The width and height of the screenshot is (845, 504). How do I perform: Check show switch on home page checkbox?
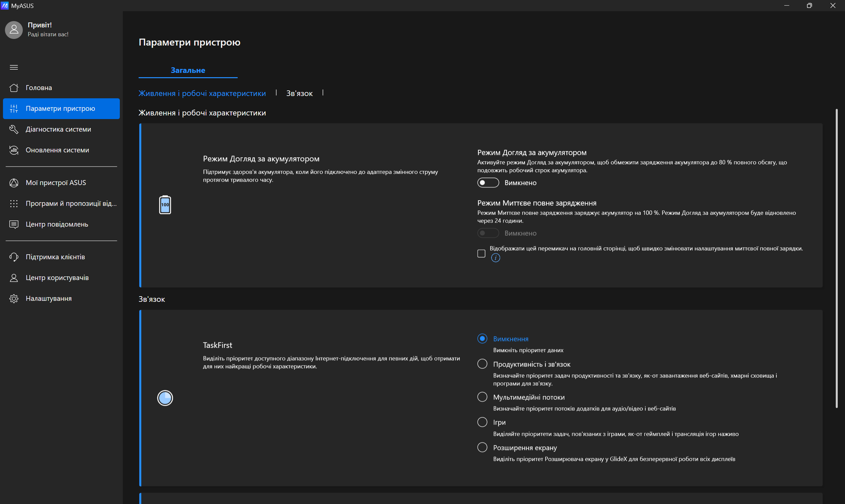click(481, 253)
